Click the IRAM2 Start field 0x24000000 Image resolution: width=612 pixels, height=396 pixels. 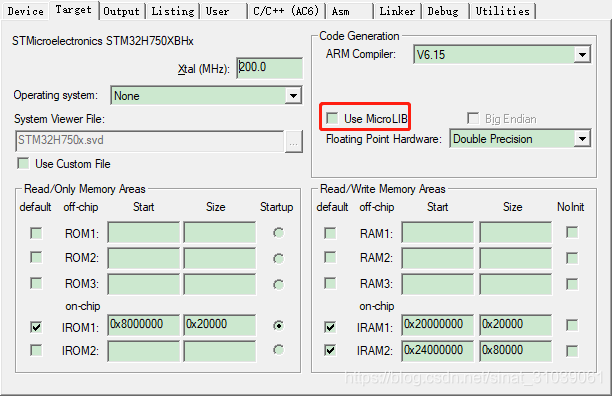(x=438, y=351)
